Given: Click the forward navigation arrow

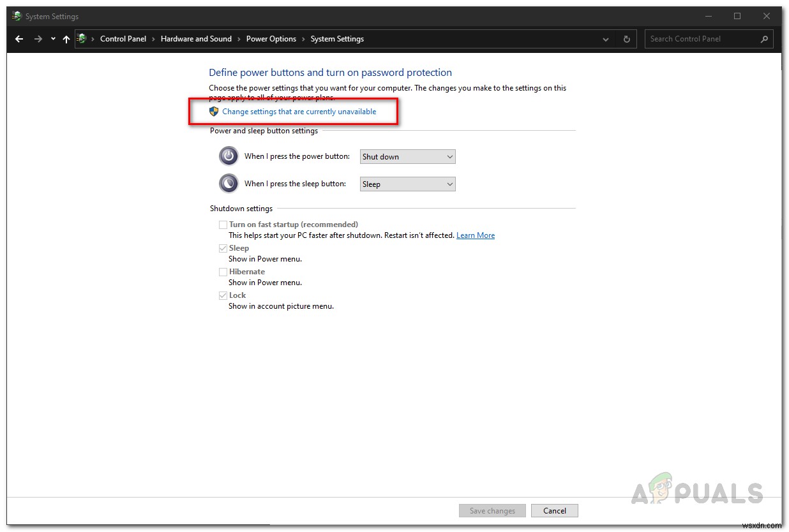Looking at the screenshot, I should (36, 39).
